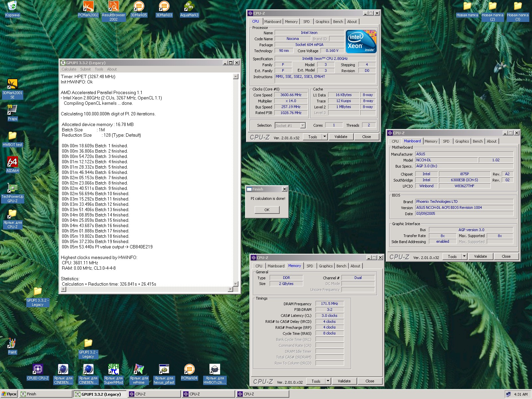
Task: Open Tools dropdown arrow in CPU-Z CPU window
Action: tap(325, 137)
